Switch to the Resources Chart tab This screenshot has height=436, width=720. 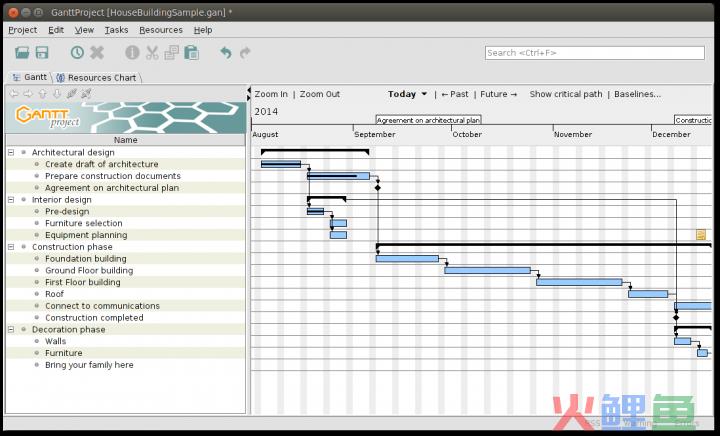97,78
